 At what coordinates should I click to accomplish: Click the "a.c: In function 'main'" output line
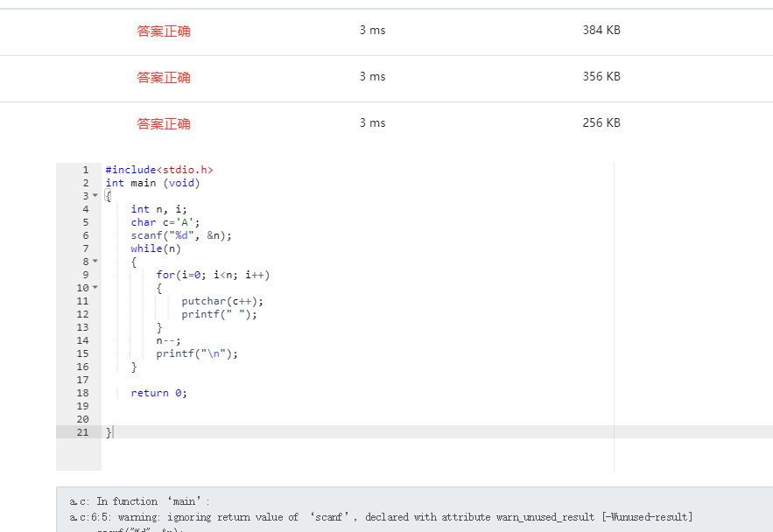140,501
